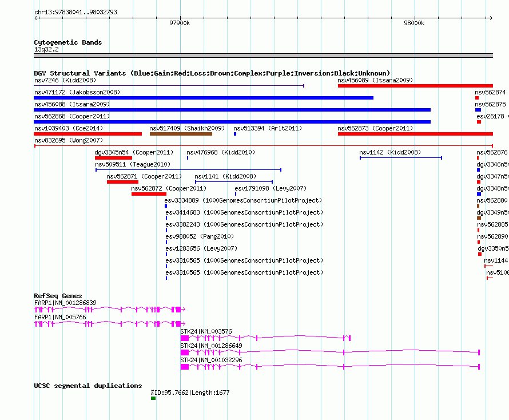
Task: Click the STK24|NM_001032296 transcript label
Action: pos(212,360)
